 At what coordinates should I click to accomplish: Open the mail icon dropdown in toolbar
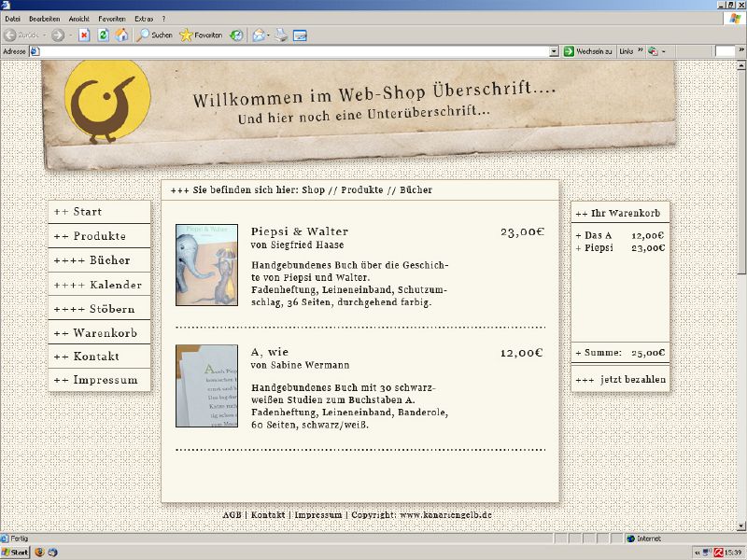coord(269,35)
